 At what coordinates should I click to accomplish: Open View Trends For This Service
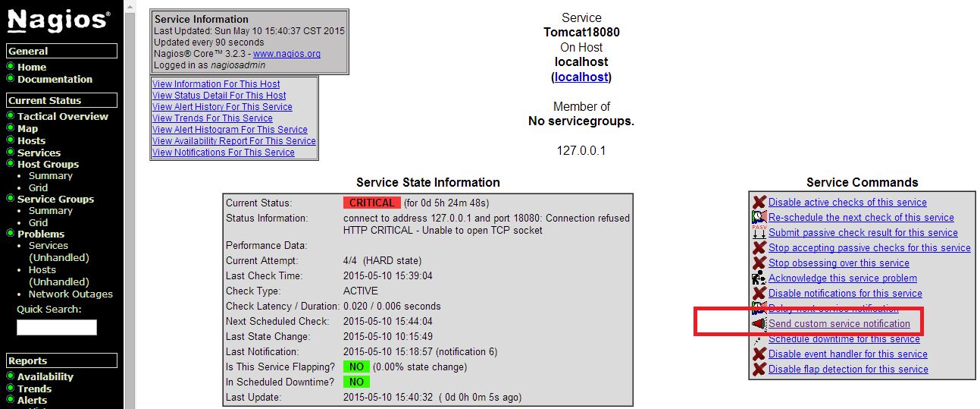[212, 118]
